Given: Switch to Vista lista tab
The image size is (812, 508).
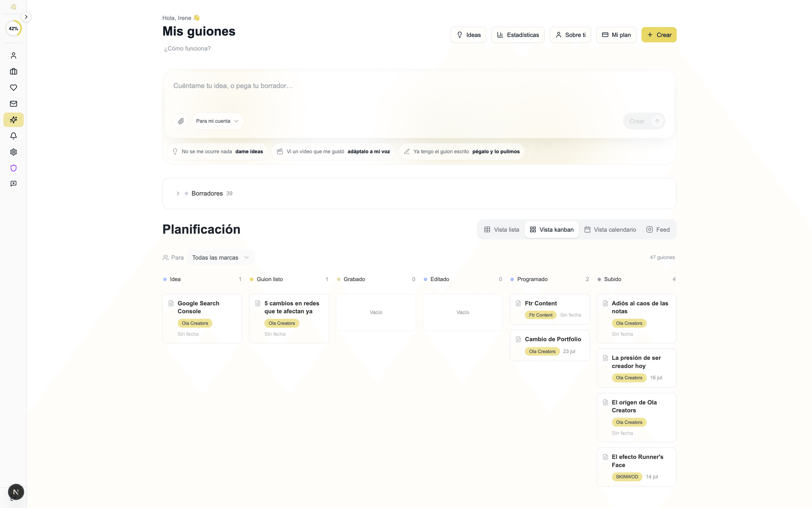Looking at the screenshot, I should pyautogui.click(x=502, y=229).
